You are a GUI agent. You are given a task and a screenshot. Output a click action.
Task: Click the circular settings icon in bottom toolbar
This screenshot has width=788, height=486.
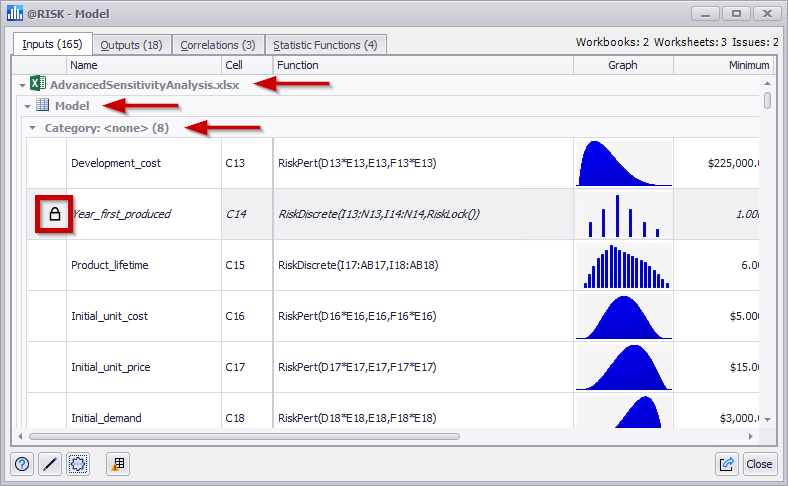78,464
